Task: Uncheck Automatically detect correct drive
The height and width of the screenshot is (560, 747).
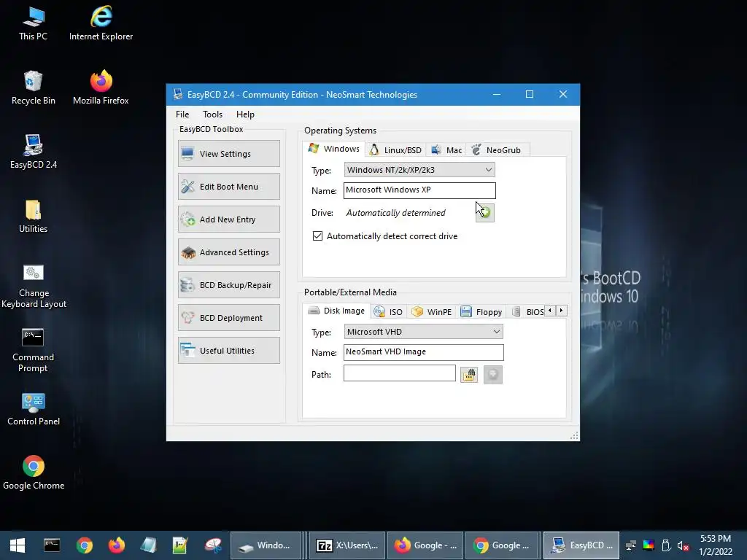Action: click(x=318, y=236)
